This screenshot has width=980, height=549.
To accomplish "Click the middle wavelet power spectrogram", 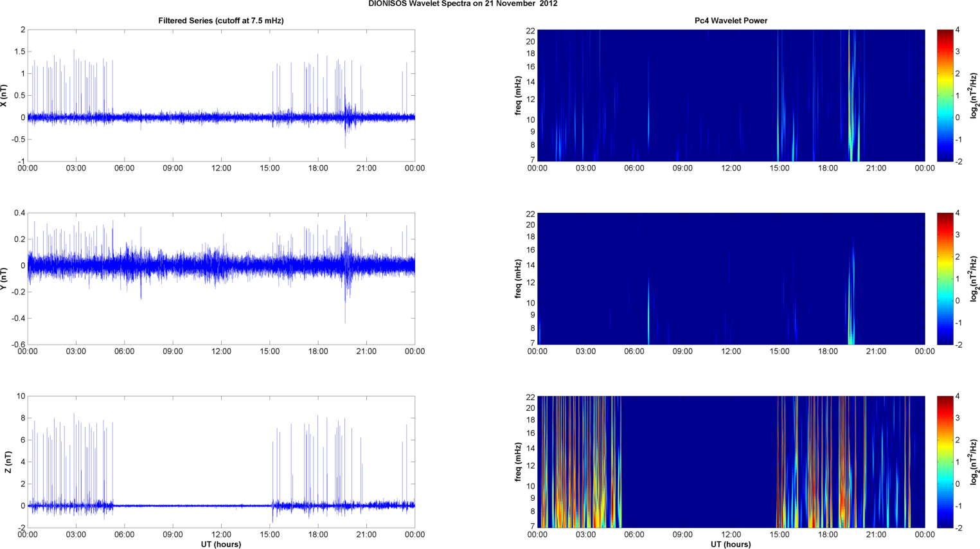I will pos(731,278).
